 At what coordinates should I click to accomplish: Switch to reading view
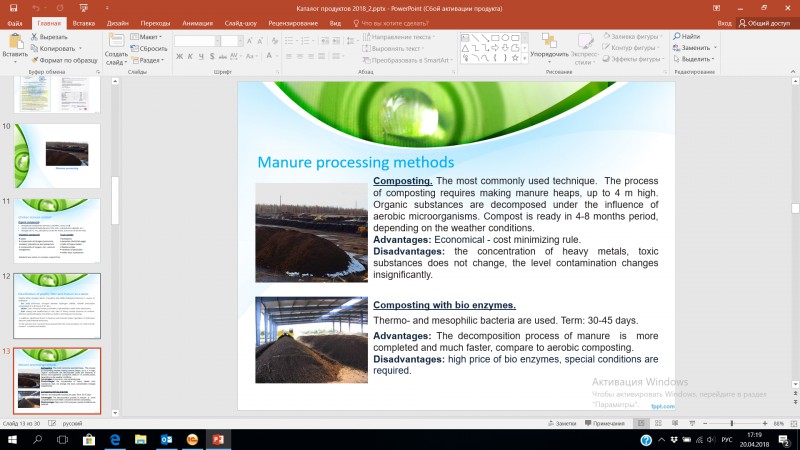coord(675,423)
